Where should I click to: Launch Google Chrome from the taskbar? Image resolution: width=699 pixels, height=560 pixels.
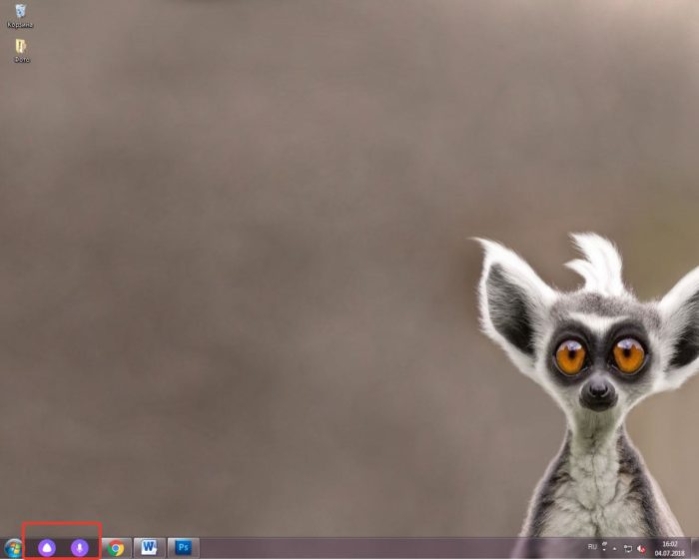pos(116,548)
